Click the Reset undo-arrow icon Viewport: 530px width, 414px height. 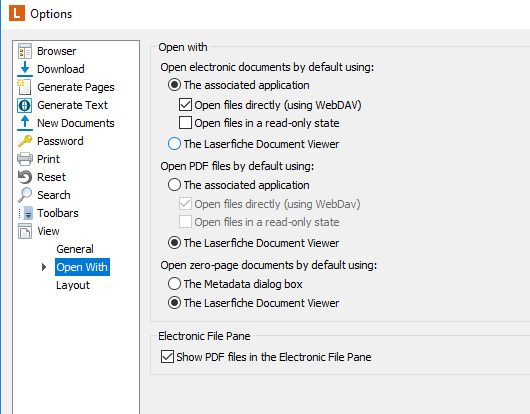point(25,177)
